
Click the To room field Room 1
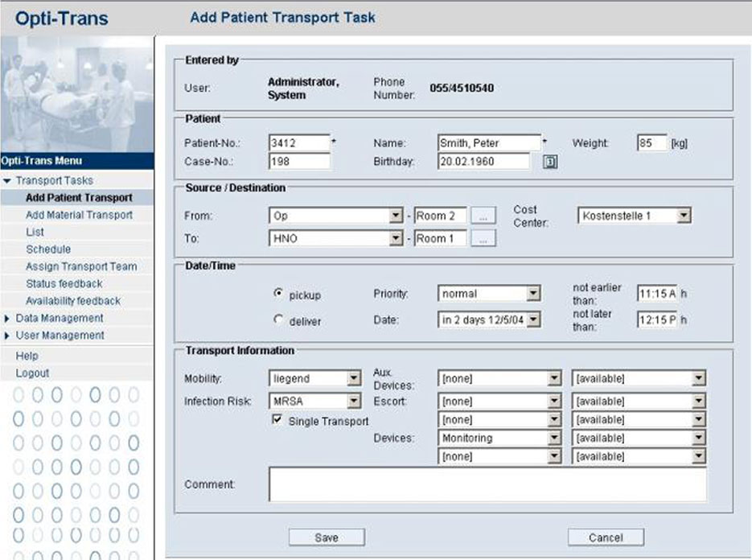[440, 238]
